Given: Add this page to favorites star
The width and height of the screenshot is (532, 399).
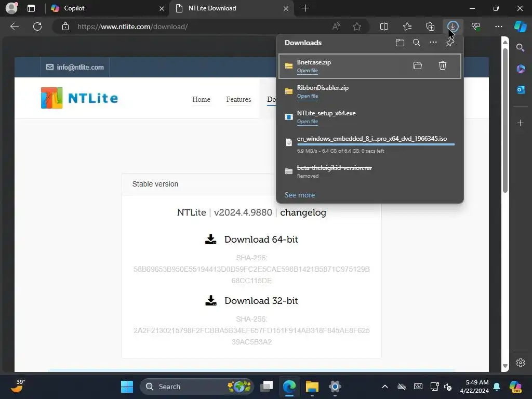Looking at the screenshot, I should pos(356,26).
